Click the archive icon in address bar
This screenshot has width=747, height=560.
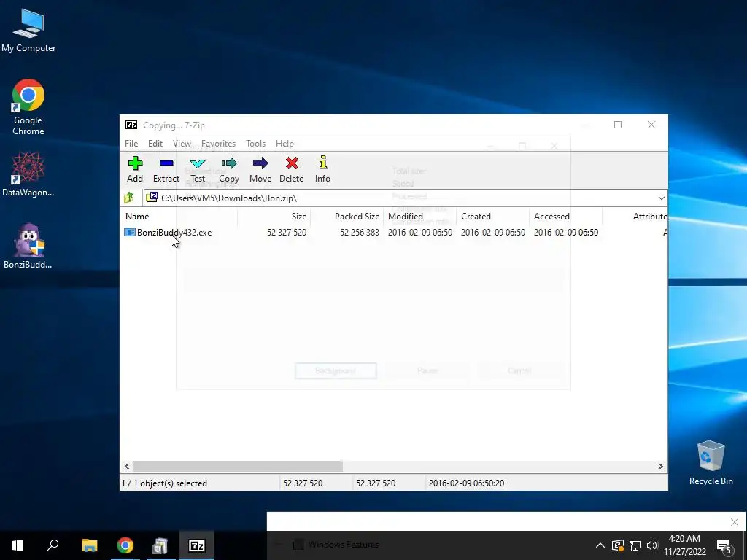152,197
